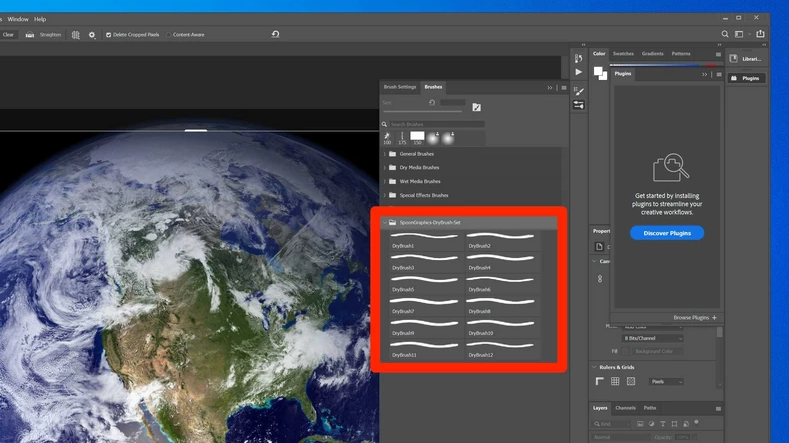The height and width of the screenshot is (443, 789).
Task: Toggle Delete Cropped Pixels checkbox
Action: (x=108, y=35)
